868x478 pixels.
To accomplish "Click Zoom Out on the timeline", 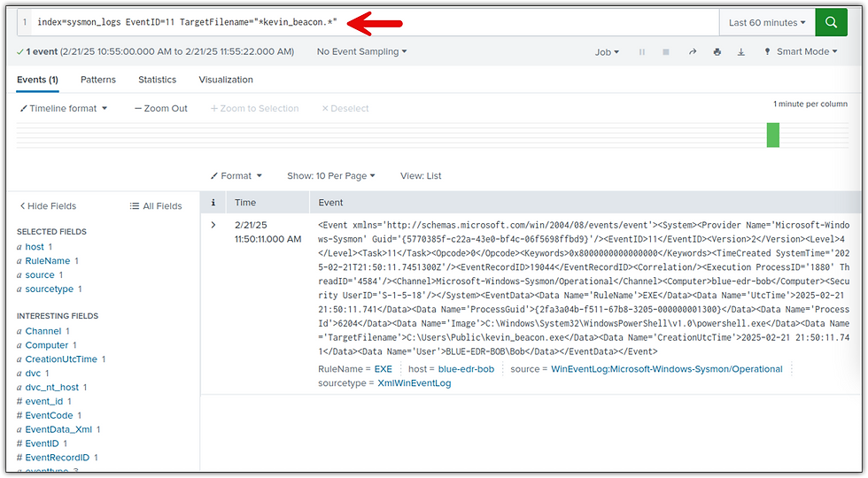I will [161, 108].
